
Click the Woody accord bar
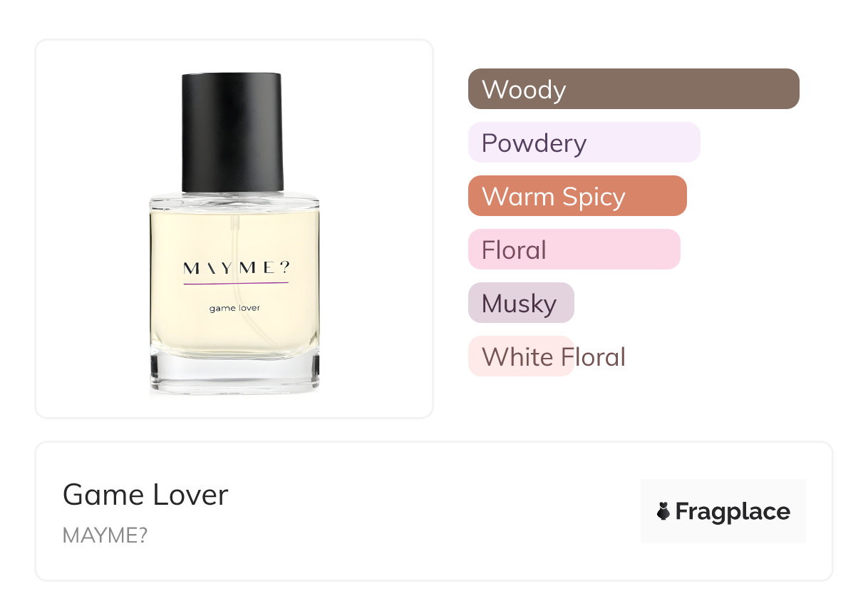634,89
